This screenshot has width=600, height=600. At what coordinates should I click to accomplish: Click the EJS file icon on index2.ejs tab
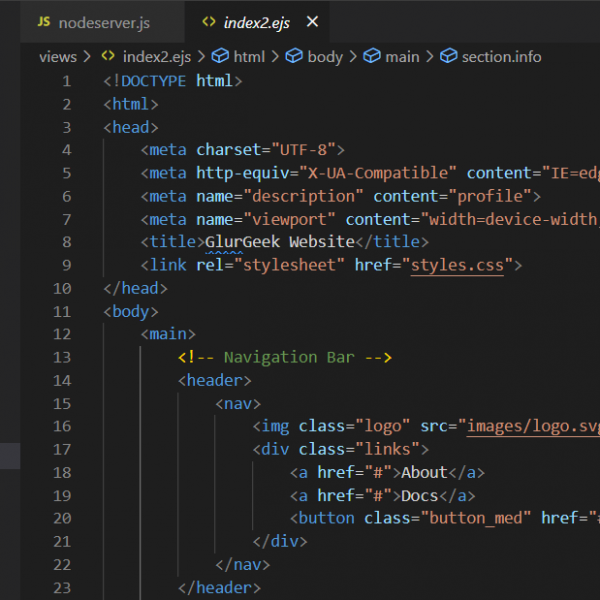(208, 21)
